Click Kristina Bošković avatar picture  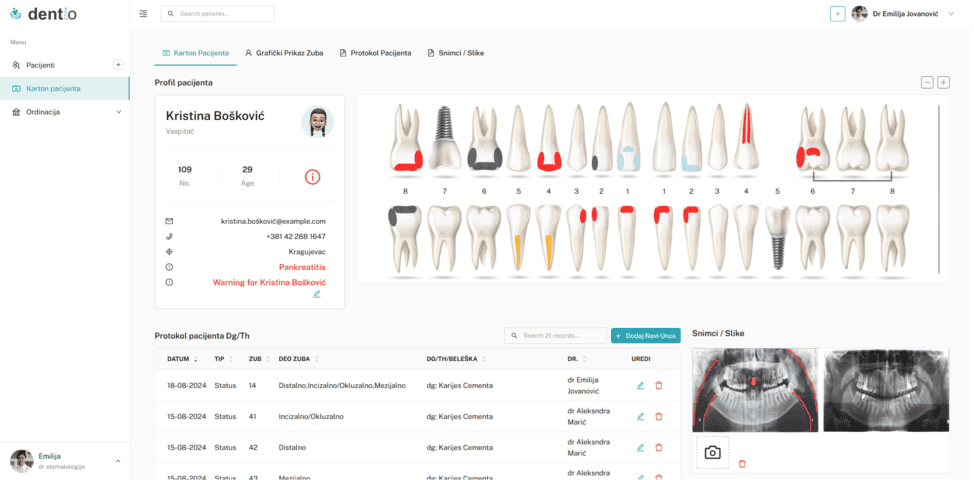pyautogui.click(x=317, y=122)
